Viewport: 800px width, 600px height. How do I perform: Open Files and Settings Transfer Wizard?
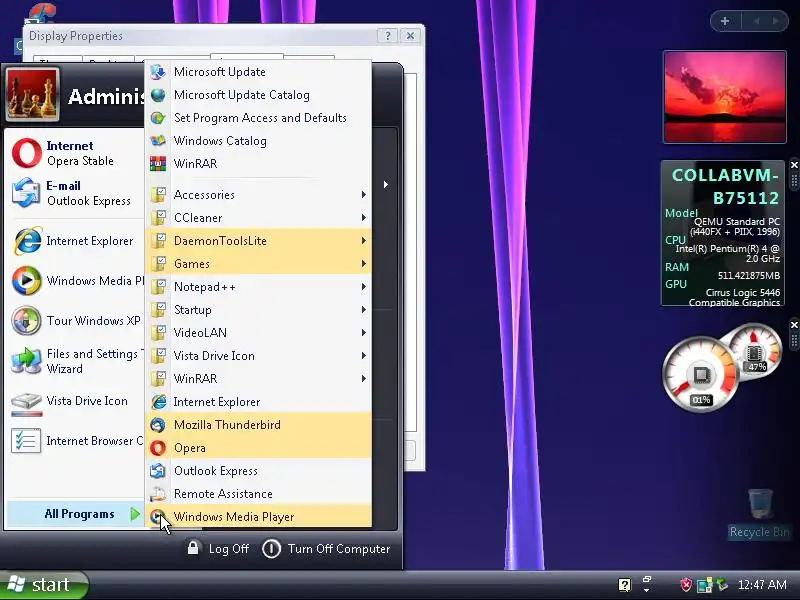tap(76, 361)
